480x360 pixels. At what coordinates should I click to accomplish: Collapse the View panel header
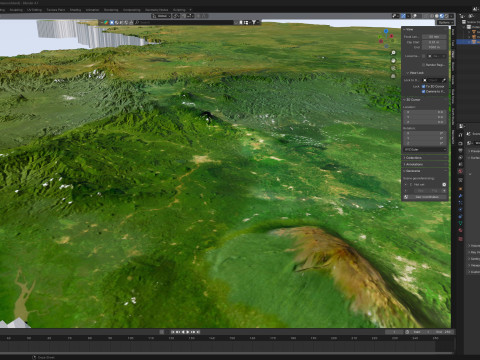pyautogui.click(x=425, y=29)
